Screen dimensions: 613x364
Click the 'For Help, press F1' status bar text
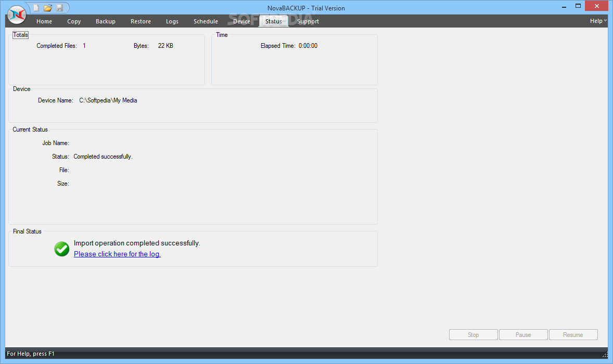(x=31, y=354)
